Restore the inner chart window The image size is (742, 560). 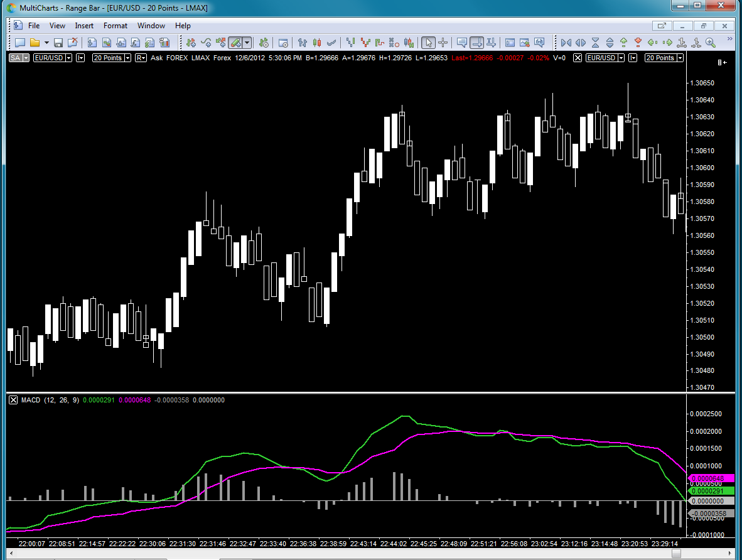tap(704, 26)
